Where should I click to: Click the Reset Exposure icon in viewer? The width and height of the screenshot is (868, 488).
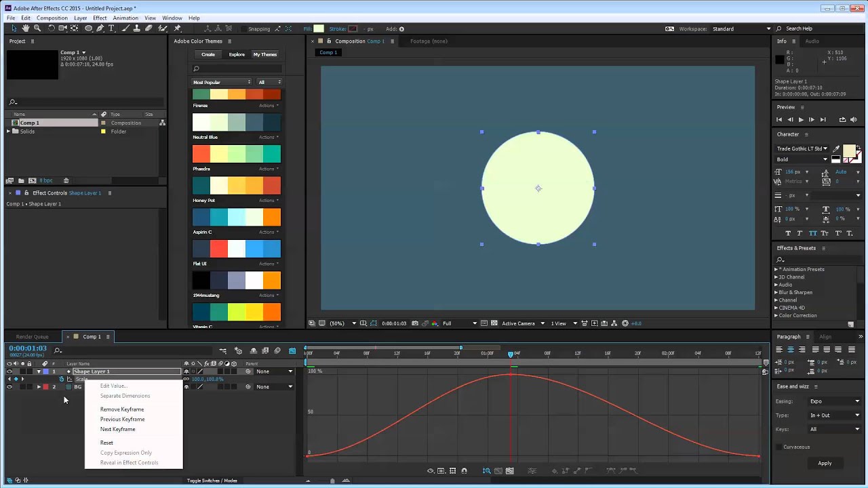625,323
